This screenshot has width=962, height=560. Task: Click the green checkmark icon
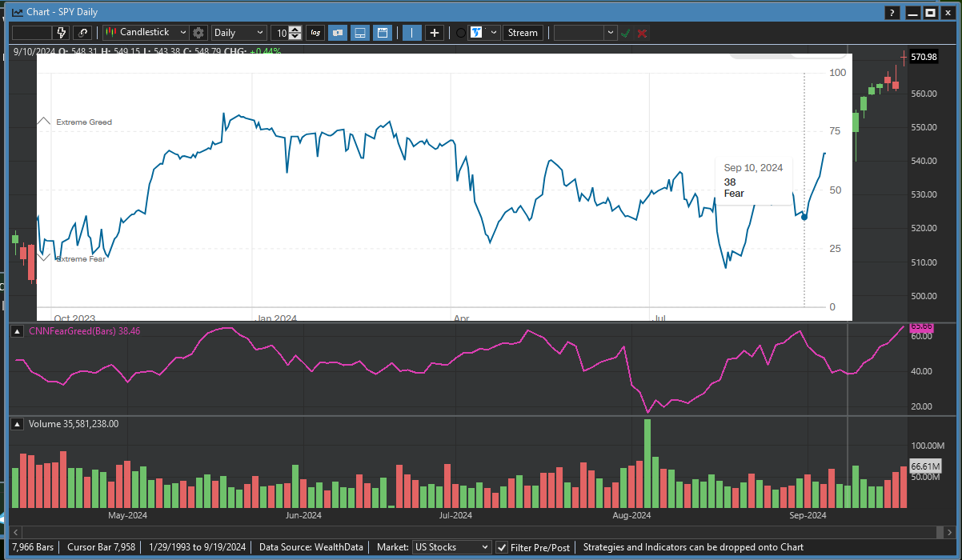[x=626, y=33]
